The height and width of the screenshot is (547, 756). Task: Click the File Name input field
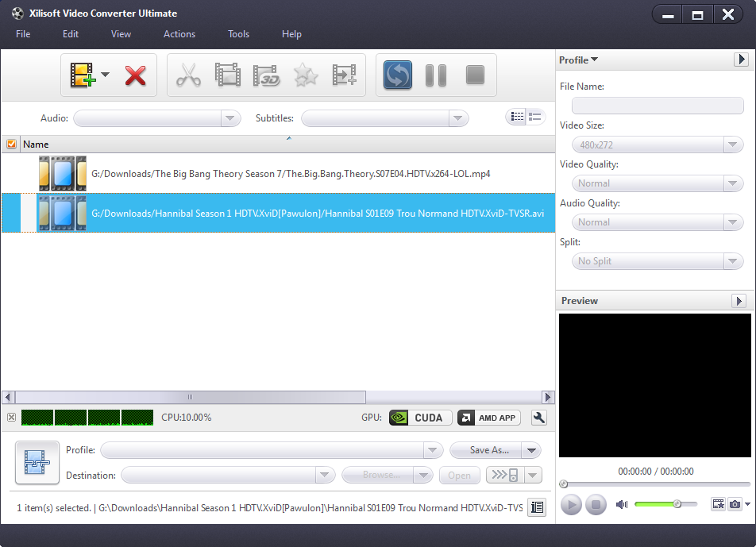click(658, 106)
